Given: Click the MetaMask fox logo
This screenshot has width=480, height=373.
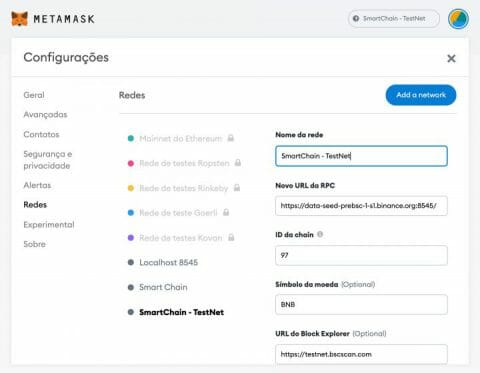Looking at the screenshot, I should click(x=20, y=18).
